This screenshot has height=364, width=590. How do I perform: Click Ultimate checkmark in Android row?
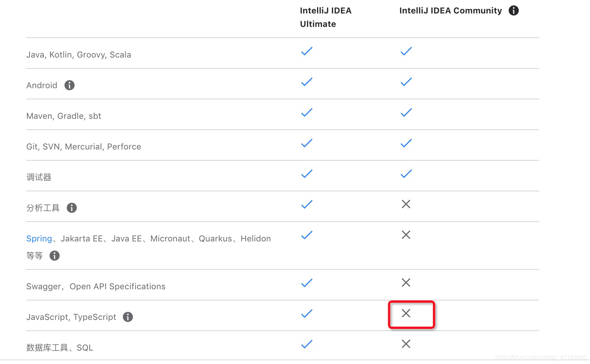click(x=307, y=82)
